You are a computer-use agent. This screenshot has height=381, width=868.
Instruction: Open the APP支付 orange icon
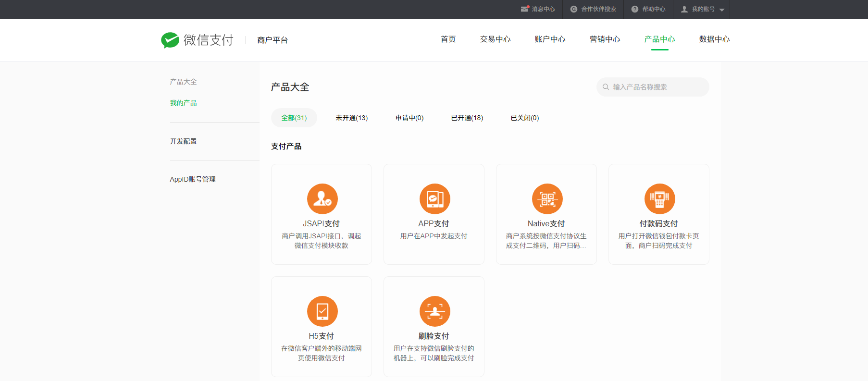(x=435, y=199)
